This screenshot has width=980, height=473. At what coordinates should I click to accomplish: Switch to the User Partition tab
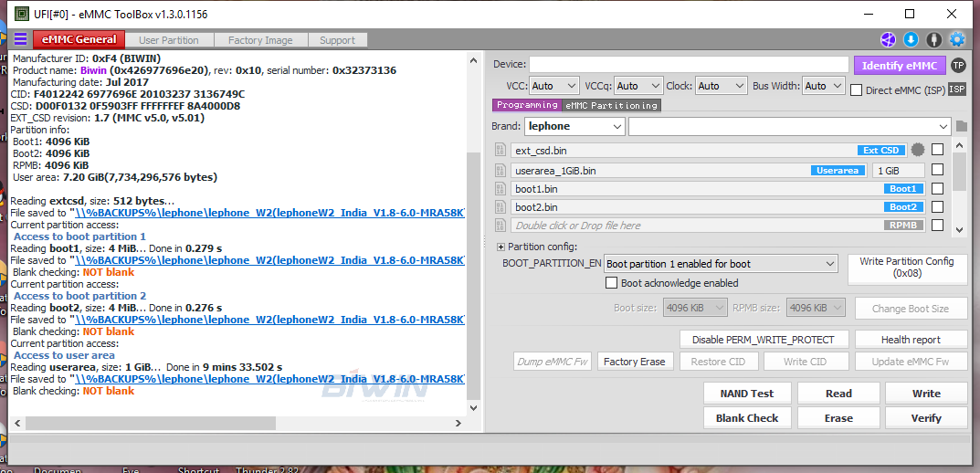tap(169, 40)
